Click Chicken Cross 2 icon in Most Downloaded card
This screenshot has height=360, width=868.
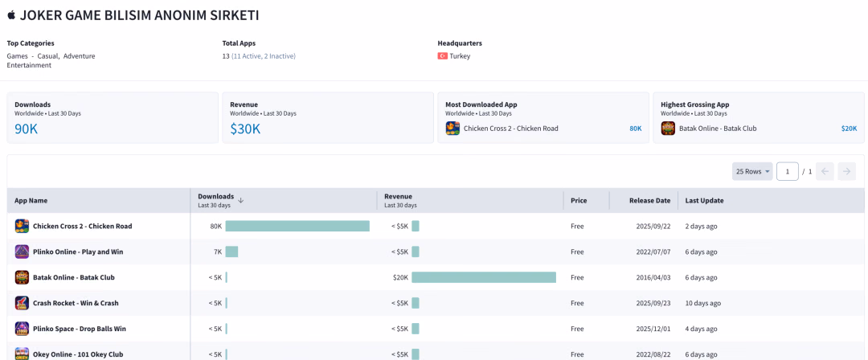(452, 129)
